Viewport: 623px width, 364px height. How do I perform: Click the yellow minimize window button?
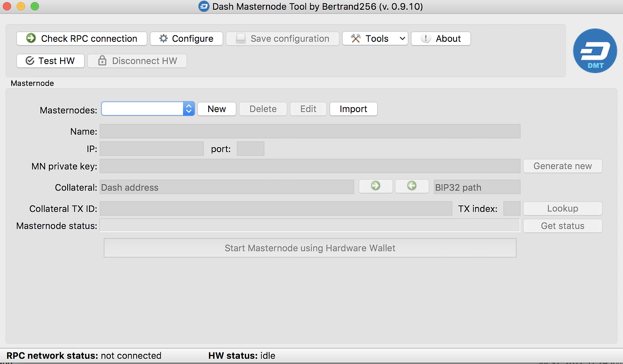point(20,6)
